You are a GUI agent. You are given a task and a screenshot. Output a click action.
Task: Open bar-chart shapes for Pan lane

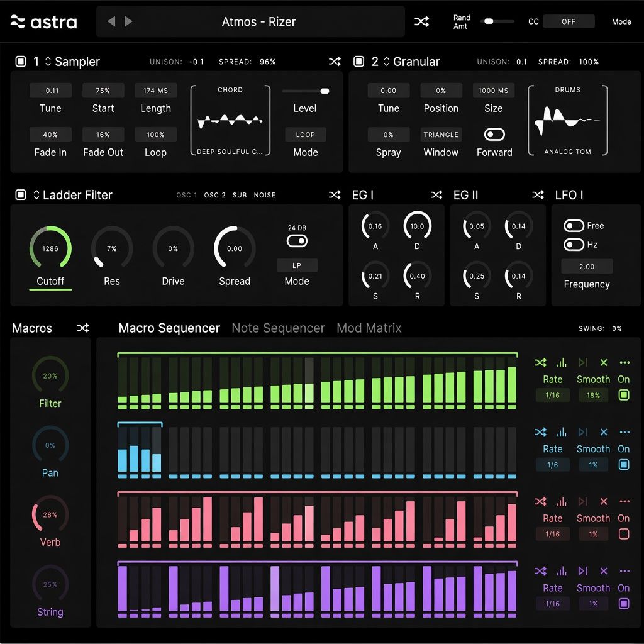point(562,431)
